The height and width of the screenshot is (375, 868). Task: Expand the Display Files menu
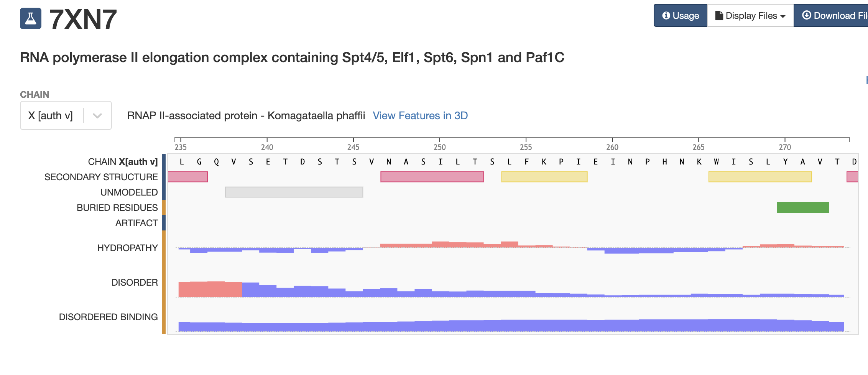click(749, 15)
